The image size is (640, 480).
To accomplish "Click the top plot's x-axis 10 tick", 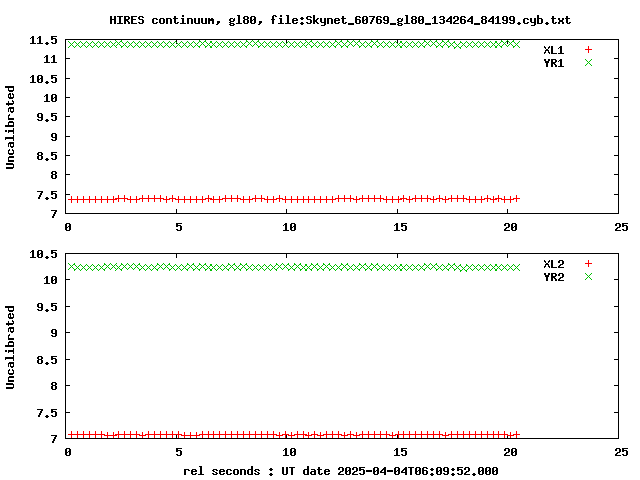I will [x=289, y=227].
